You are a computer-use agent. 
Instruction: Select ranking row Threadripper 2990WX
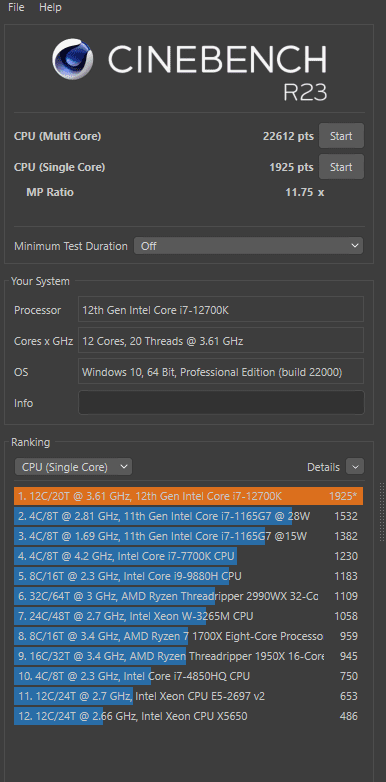[189, 596]
